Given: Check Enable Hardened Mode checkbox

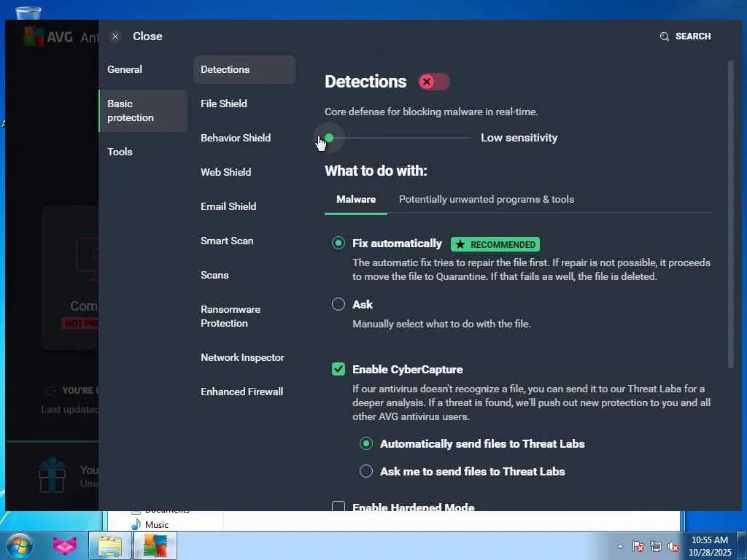Looking at the screenshot, I should pyautogui.click(x=338, y=506).
